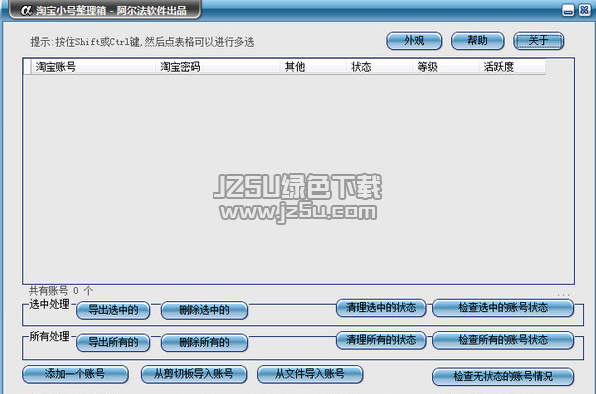Click 检查无状态的账号情况 button
This screenshot has width=596, height=394.
(503, 377)
